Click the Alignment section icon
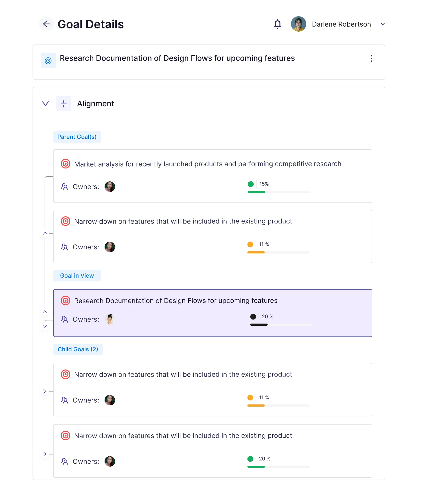This screenshot has height=504, width=424. [64, 104]
